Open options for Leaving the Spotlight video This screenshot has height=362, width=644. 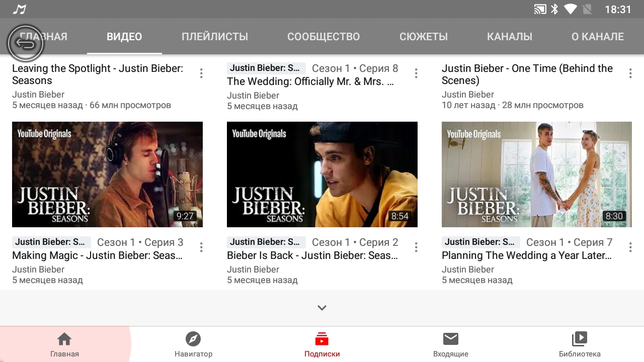click(201, 73)
